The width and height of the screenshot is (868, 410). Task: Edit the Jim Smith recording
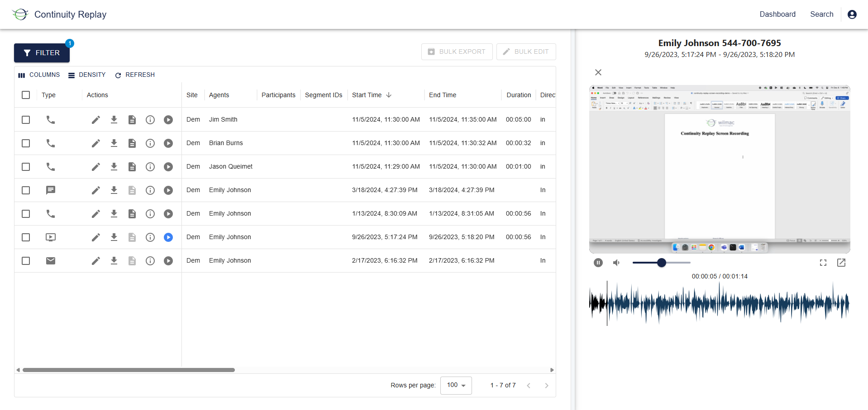click(x=96, y=120)
